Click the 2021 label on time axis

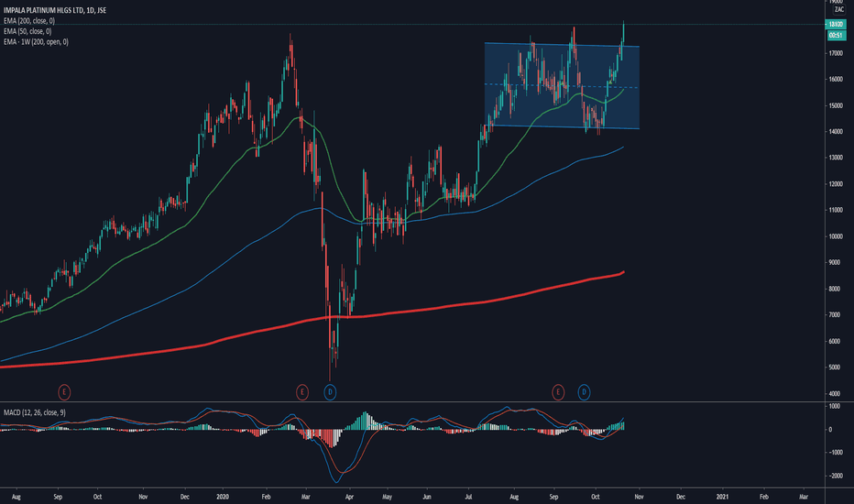722,497
